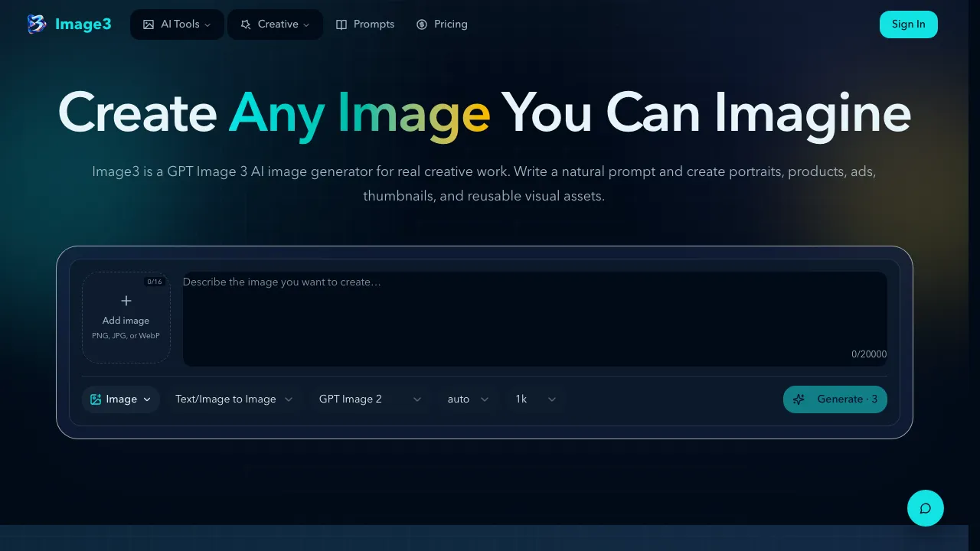This screenshot has height=551, width=980.
Task: Click the Add image label
Action: (126, 321)
